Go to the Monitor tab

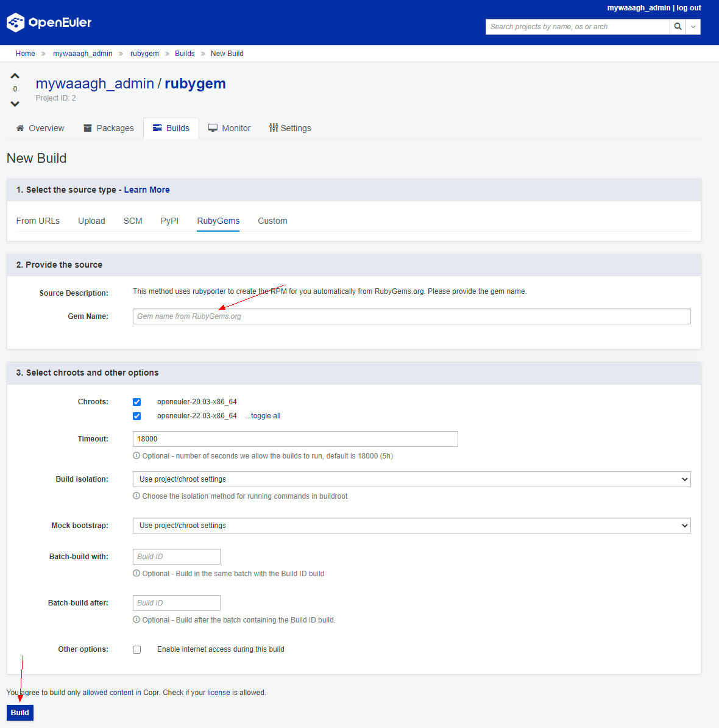click(229, 128)
